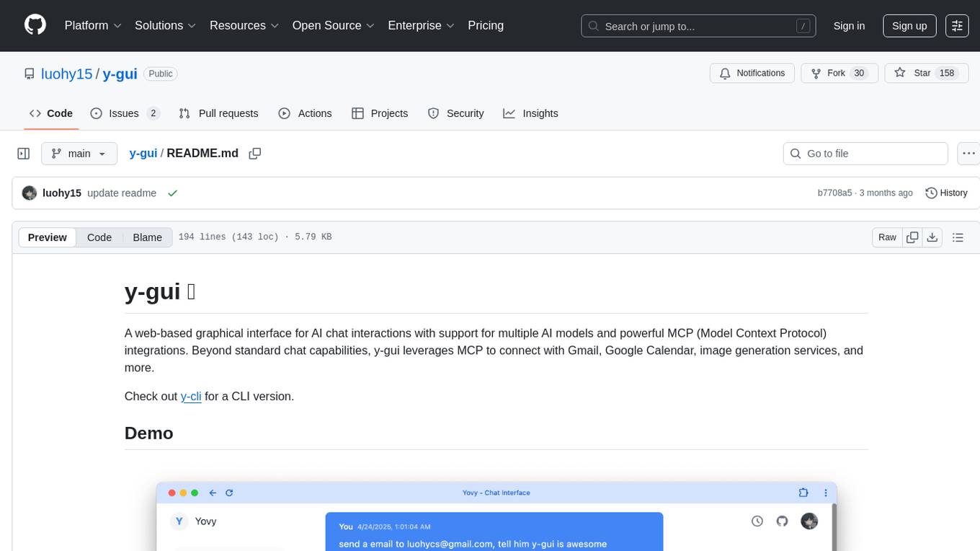This screenshot has width=980, height=551.
Task: Star the repository
Action: [926, 74]
